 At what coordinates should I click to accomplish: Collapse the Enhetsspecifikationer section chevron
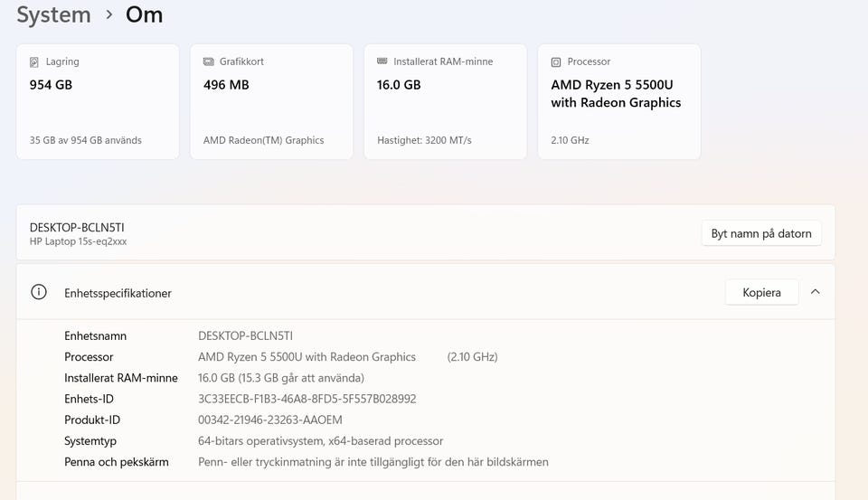point(815,292)
